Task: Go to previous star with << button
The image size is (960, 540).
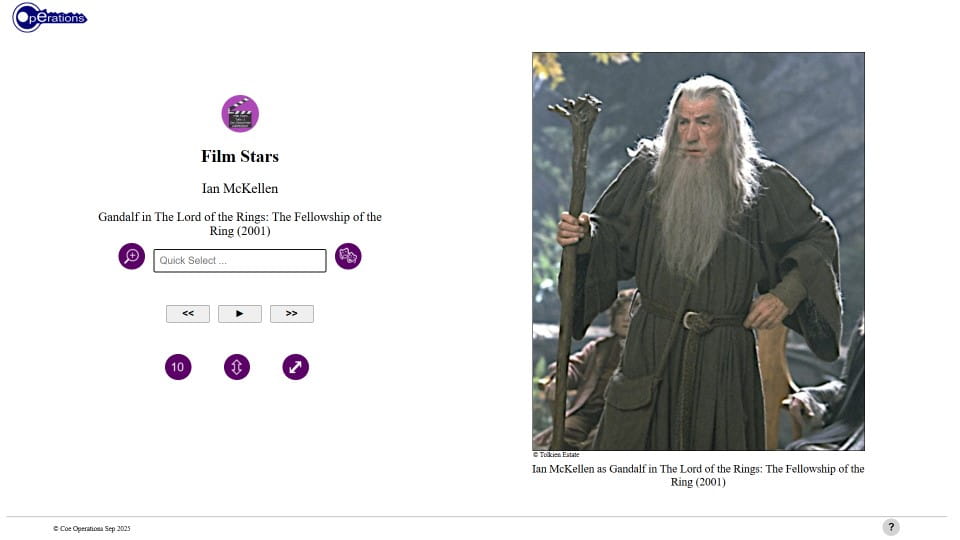Action: [188, 313]
